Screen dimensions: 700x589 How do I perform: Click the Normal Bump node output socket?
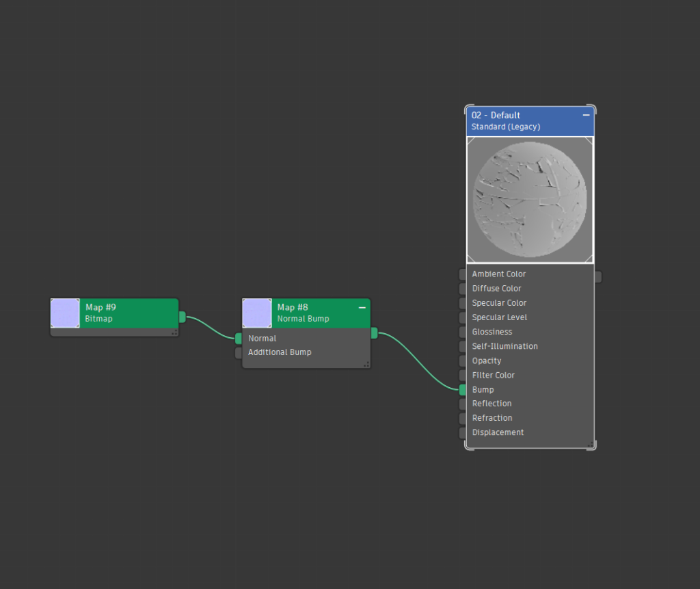click(374, 333)
